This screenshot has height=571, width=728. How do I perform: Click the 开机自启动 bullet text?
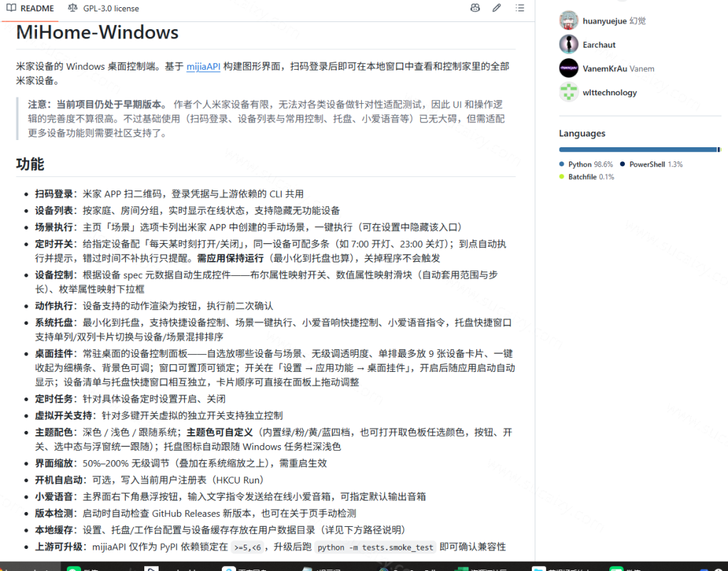tap(149, 480)
